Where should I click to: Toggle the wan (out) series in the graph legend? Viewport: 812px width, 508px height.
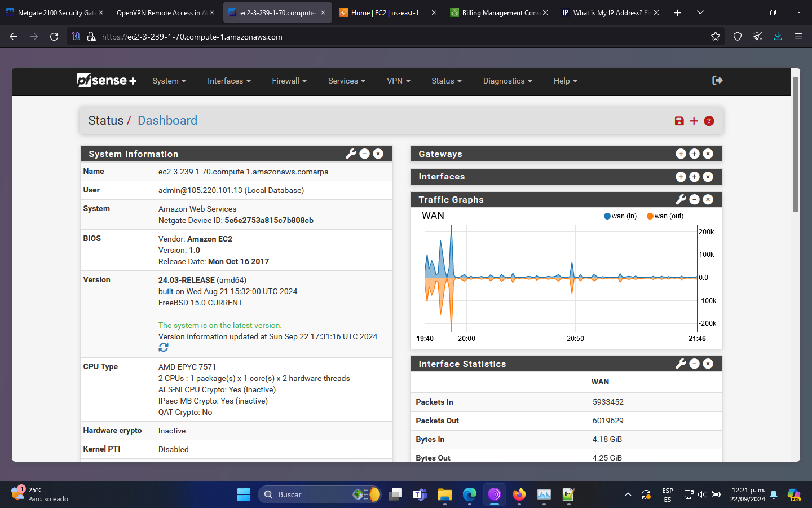[665, 216]
